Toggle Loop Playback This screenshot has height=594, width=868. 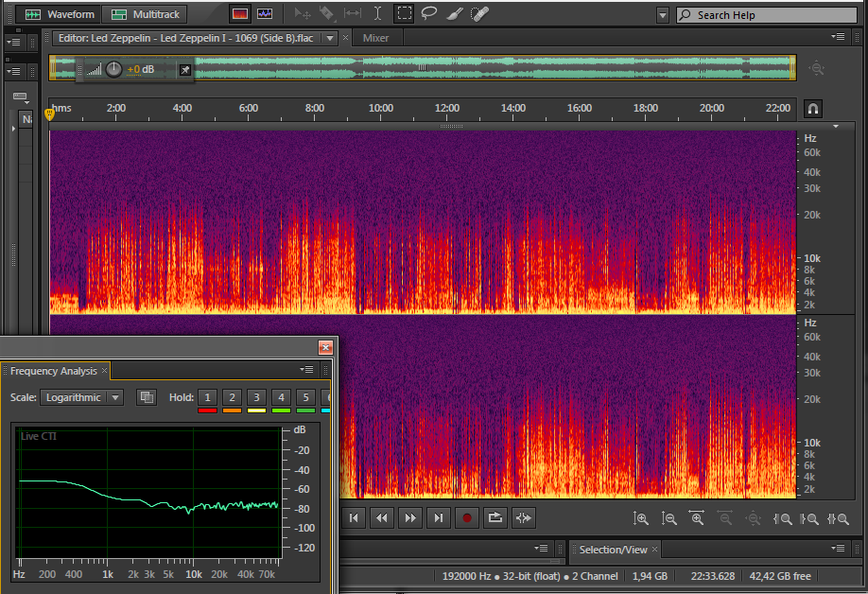tap(495, 518)
